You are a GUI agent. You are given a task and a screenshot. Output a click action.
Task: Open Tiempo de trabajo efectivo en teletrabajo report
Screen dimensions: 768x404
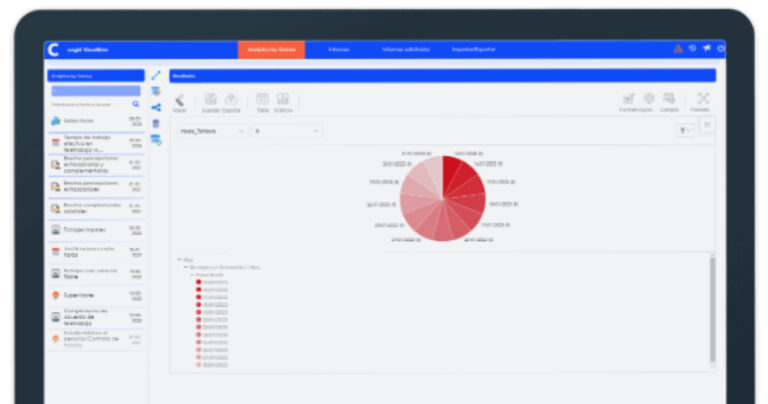click(x=96, y=143)
